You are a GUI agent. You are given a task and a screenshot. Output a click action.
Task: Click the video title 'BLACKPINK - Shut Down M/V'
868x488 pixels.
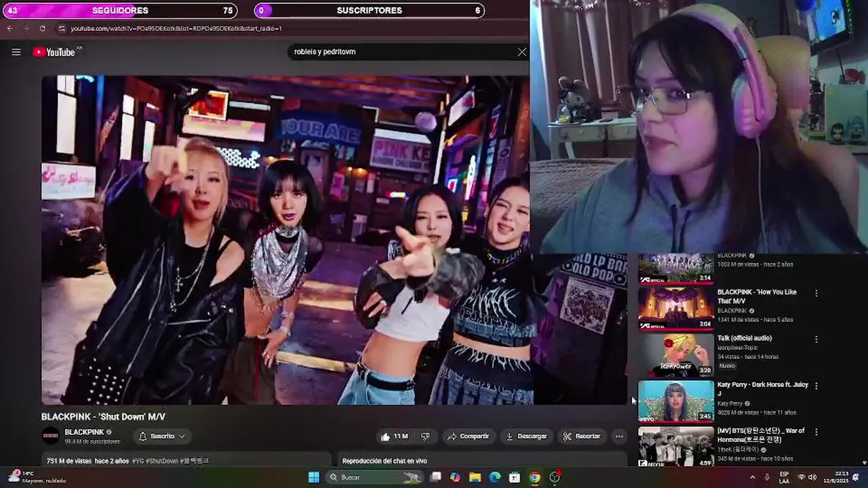pyautogui.click(x=103, y=417)
